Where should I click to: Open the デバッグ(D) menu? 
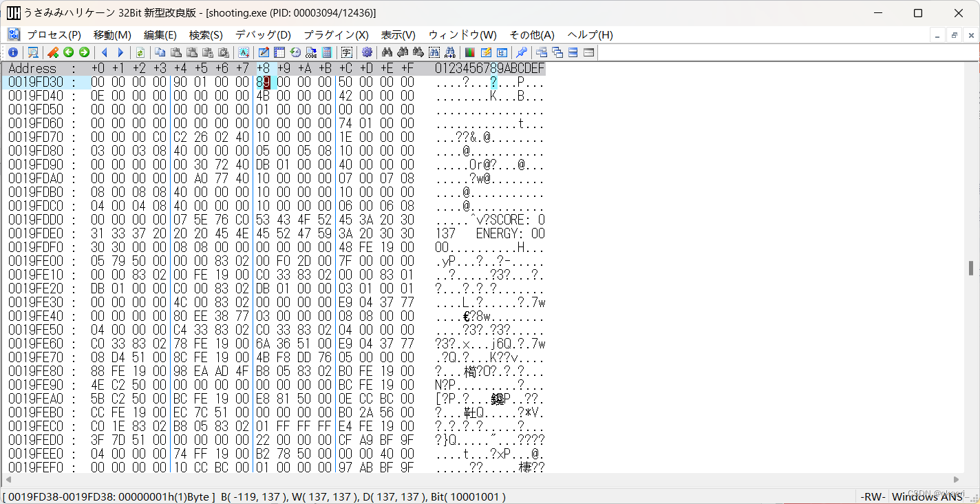coord(263,34)
